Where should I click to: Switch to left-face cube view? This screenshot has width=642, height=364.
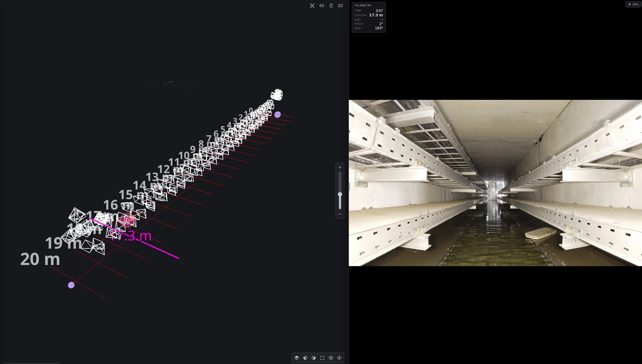[305, 358]
